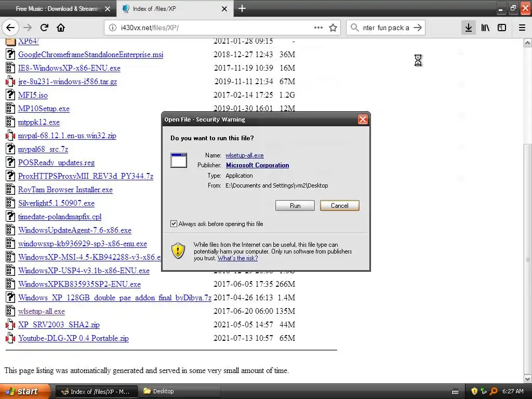The image size is (532, 399).
Task: Close the Open File Security Warning dialog
Action: 363,119
